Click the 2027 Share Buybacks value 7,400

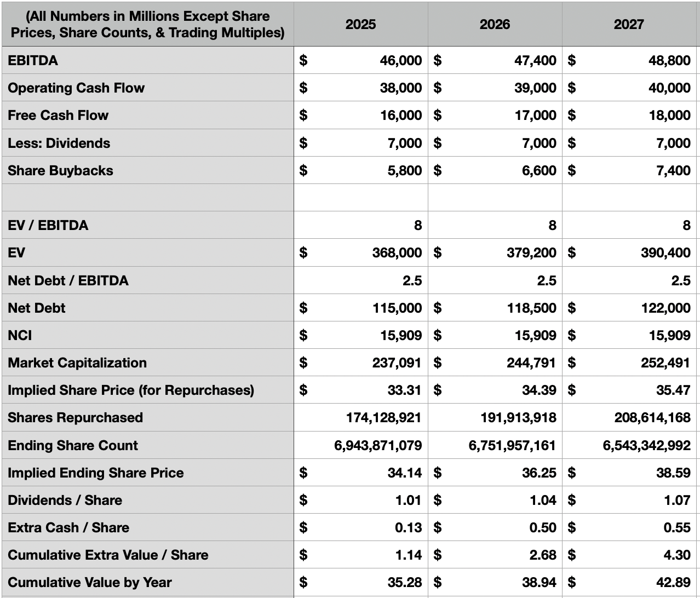pyautogui.click(x=672, y=170)
